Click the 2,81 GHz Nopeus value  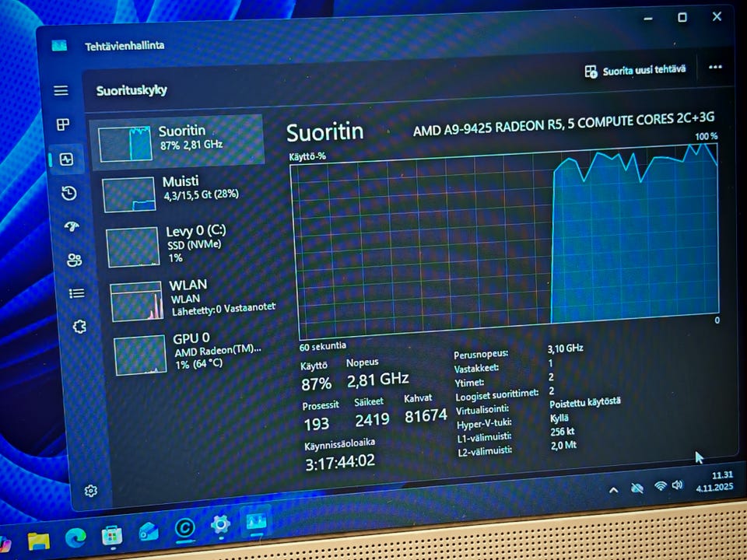coord(378,380)
